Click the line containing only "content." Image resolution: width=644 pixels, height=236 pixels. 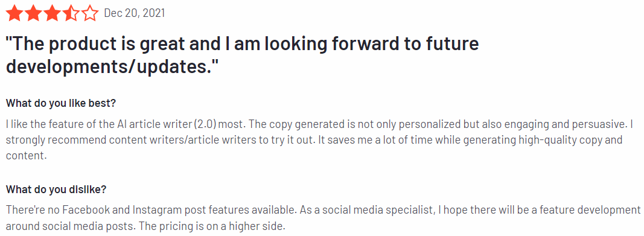point(24,156)
